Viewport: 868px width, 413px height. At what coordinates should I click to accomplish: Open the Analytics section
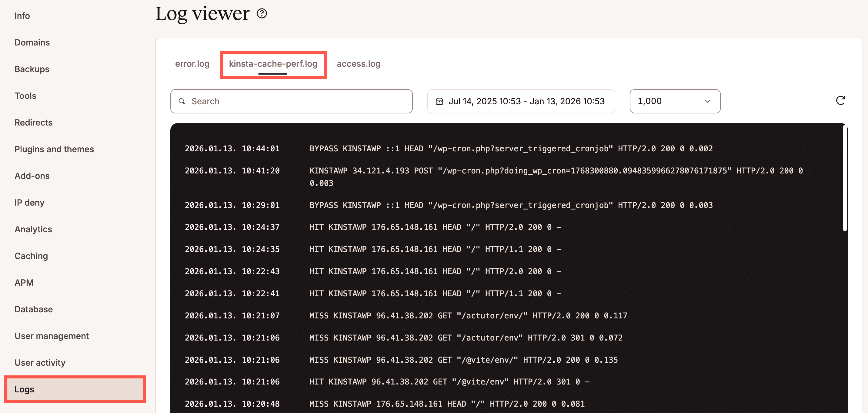[33, 229]
